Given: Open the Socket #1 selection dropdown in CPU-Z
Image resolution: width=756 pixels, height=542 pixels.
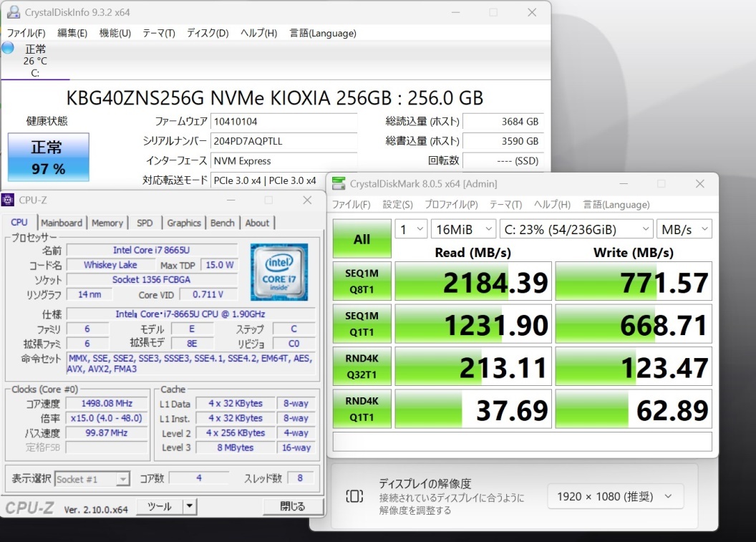Looking at the screenshot, I should click(92, 479).
